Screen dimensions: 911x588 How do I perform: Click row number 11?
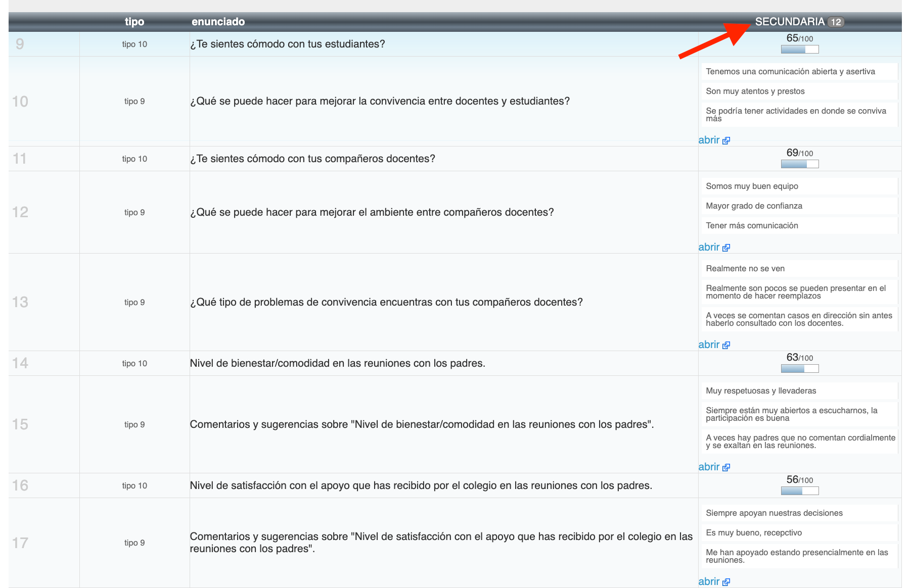pos(20,159)
